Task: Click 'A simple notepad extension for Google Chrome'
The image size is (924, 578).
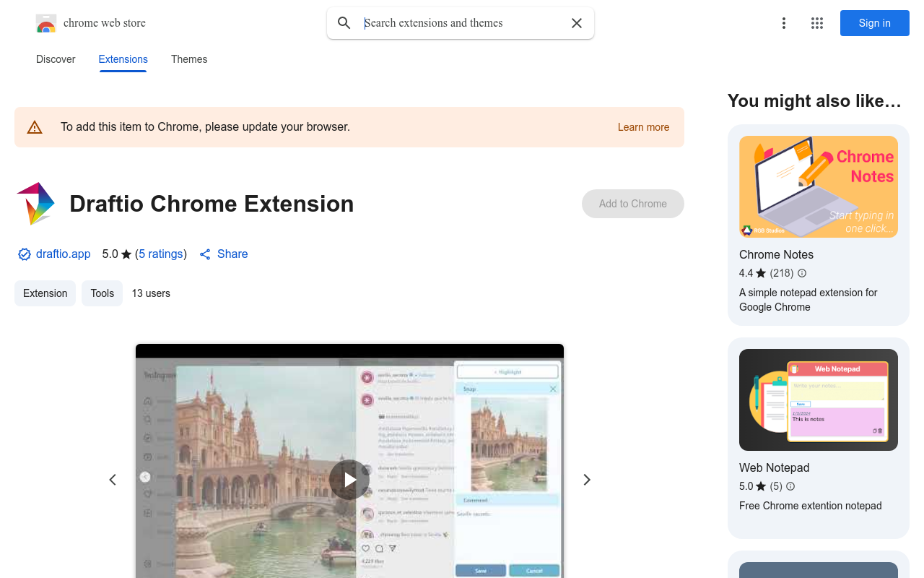Action: click(x=808, y=300)
